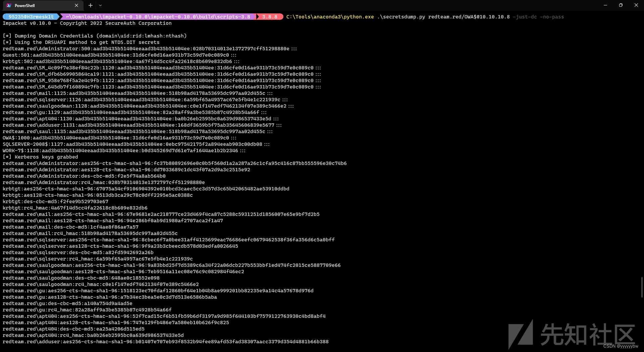Click the Administrator:500 hash line

[150, 49]
